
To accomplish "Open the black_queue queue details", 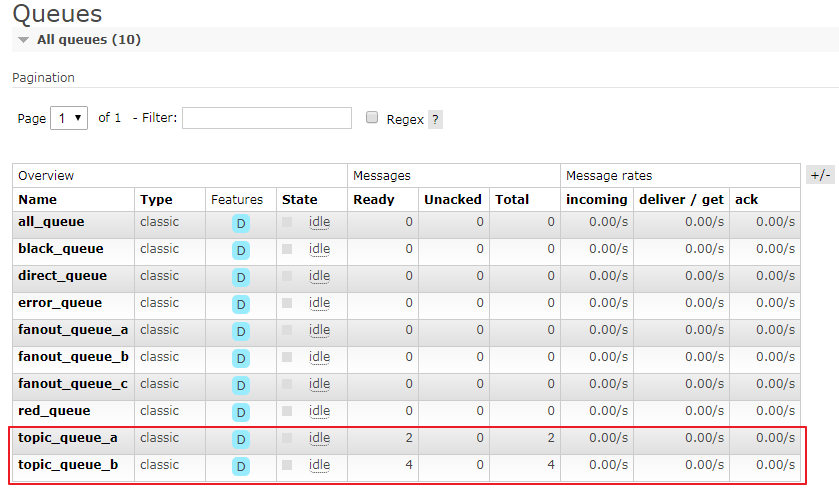I will (x=61, y=249).
